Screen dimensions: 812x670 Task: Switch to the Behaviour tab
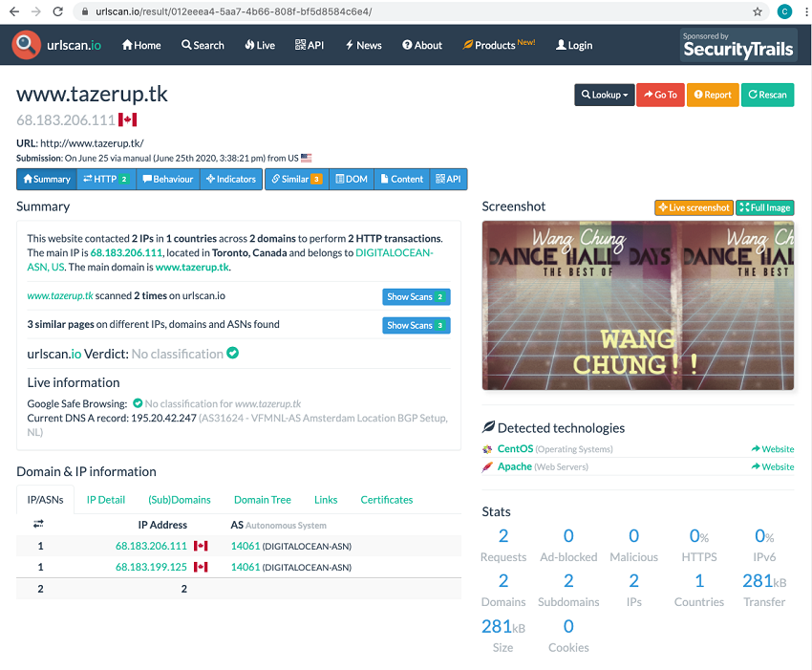point(168,180)
